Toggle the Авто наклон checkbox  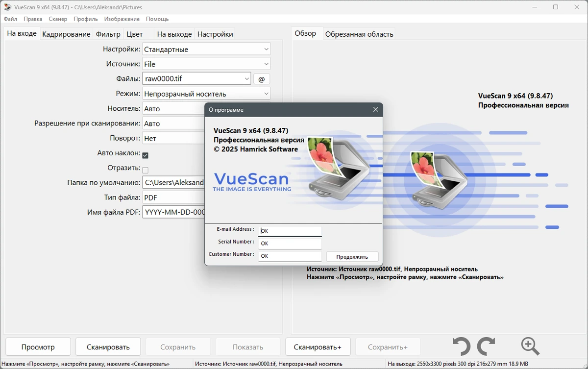click(145, 155)
